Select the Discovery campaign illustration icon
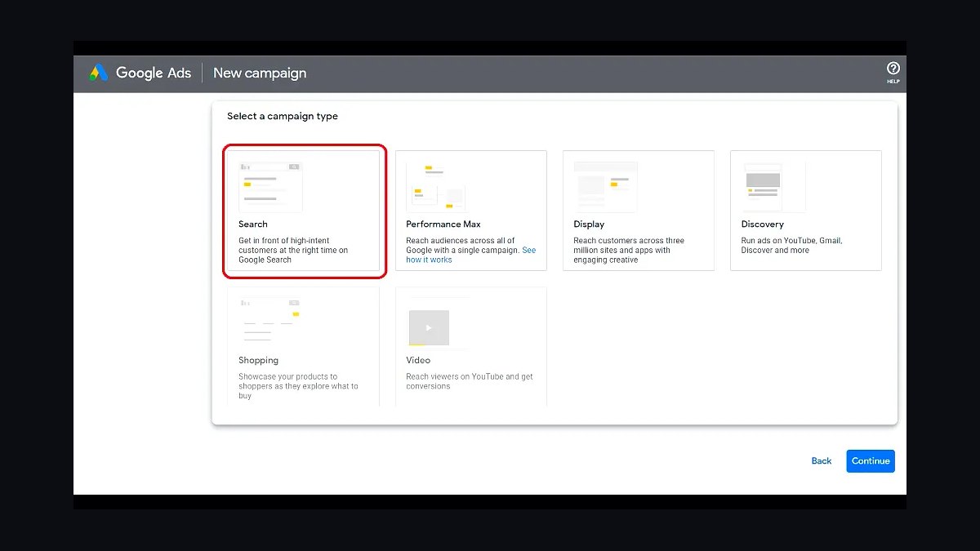 click(773, 187)
